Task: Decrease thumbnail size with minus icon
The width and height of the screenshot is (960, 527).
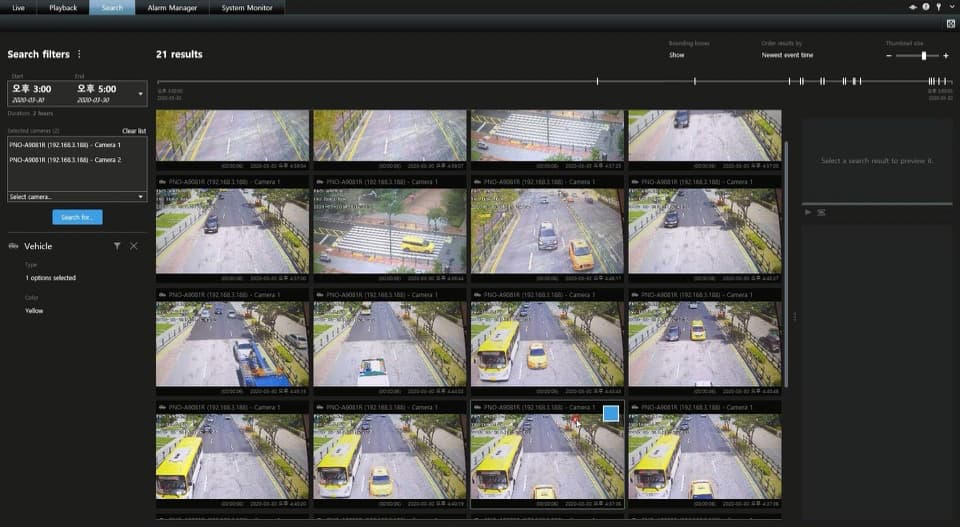Action: coord(889,56)
